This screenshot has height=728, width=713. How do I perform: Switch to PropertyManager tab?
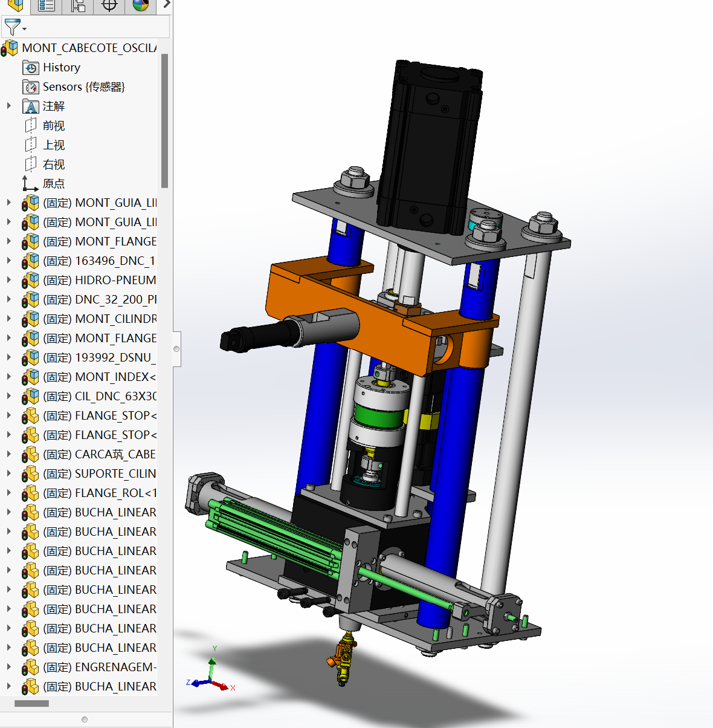pos(47,6)
